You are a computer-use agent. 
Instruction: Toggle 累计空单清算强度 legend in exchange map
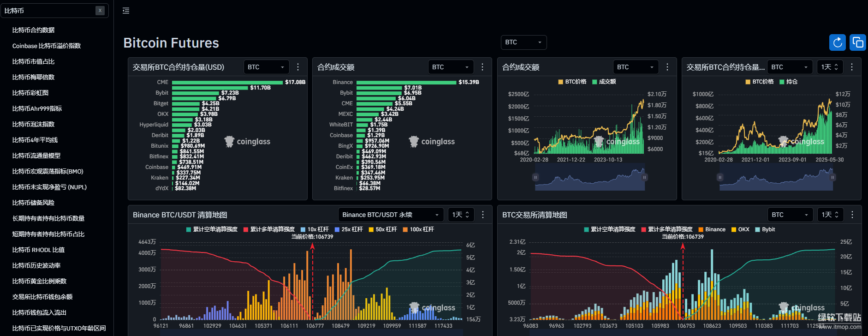(610, 229)
